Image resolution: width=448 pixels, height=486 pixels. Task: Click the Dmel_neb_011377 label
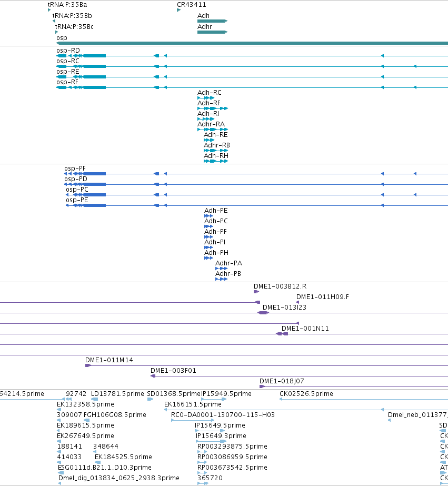[x=417, y=415]
